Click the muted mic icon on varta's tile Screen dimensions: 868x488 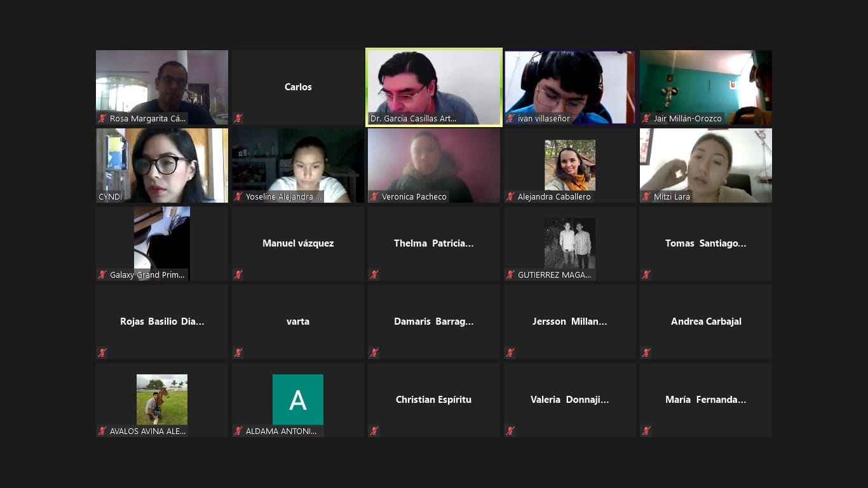[x=238, y=353]
